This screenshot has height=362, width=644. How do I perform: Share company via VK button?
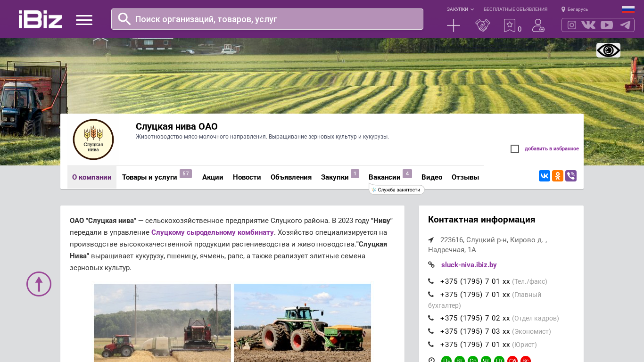tap(545, 176)
